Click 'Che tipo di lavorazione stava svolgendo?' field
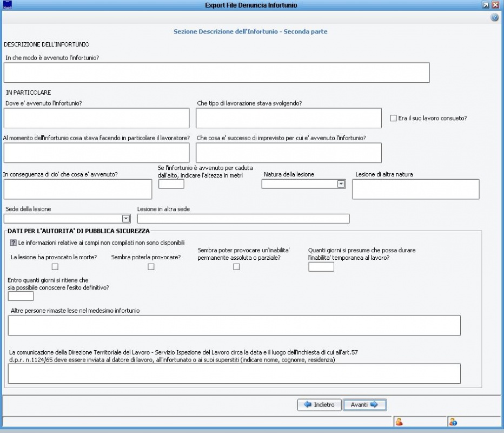 click(289, 118)
